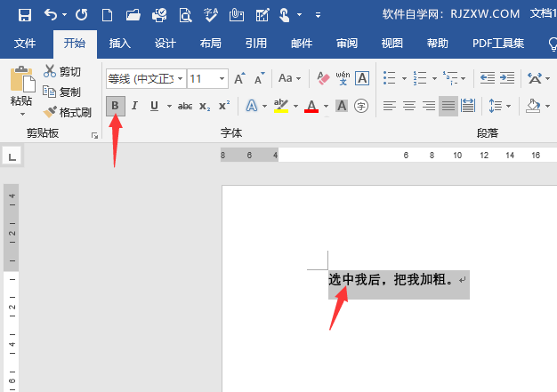Open font color dropdown arrow
The height and width of the screenshot is (392, 557).
click(x=326, y=106)
